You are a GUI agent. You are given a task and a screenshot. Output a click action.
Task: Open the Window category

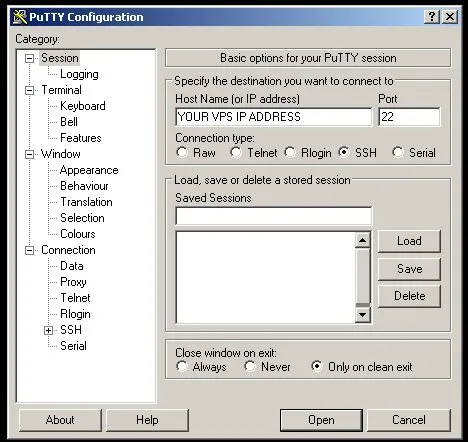click(61, 154)
